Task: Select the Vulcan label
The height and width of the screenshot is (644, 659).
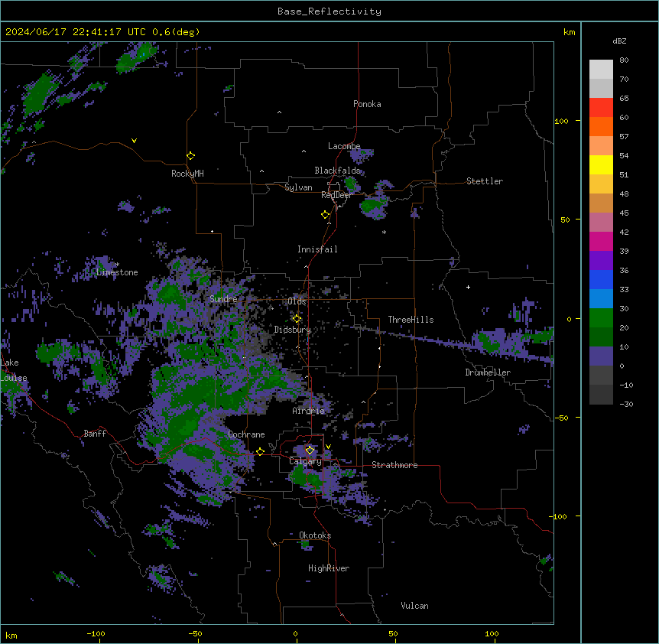Action: point(414,606)
